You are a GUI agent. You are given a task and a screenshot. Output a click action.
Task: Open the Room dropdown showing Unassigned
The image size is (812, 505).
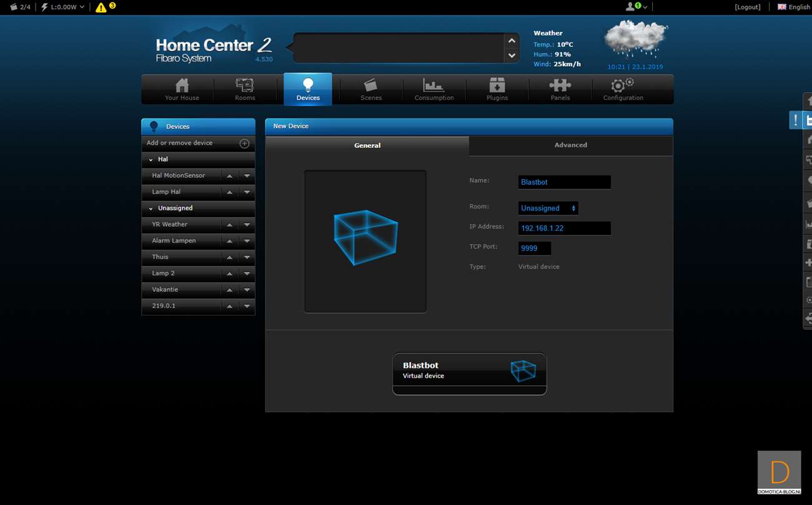pyautogui.click(x=548, y=208)
